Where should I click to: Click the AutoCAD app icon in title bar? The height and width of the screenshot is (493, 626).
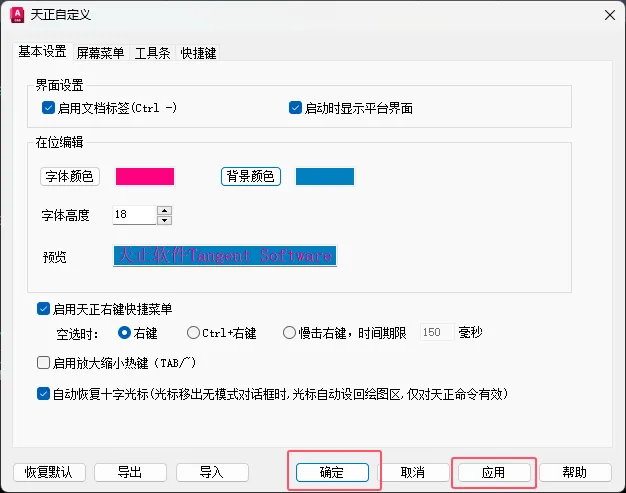[17, 15]
